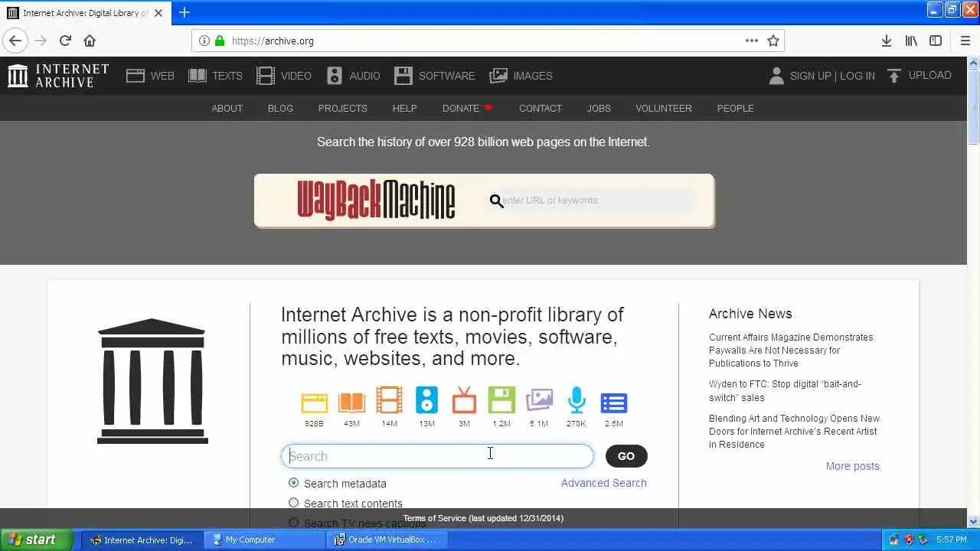The width and height of the screenshot is (980, 551).
Task: Open the Video filmstrip icon
Action: [266, 76]
